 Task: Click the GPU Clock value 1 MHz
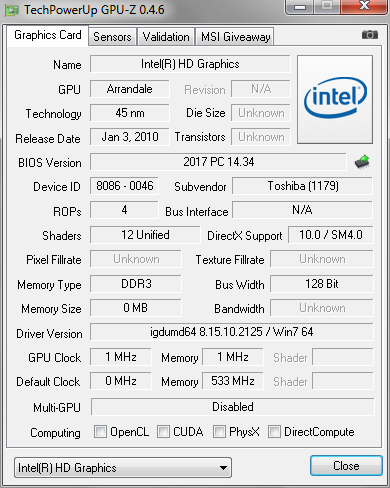tap(121, 357)
